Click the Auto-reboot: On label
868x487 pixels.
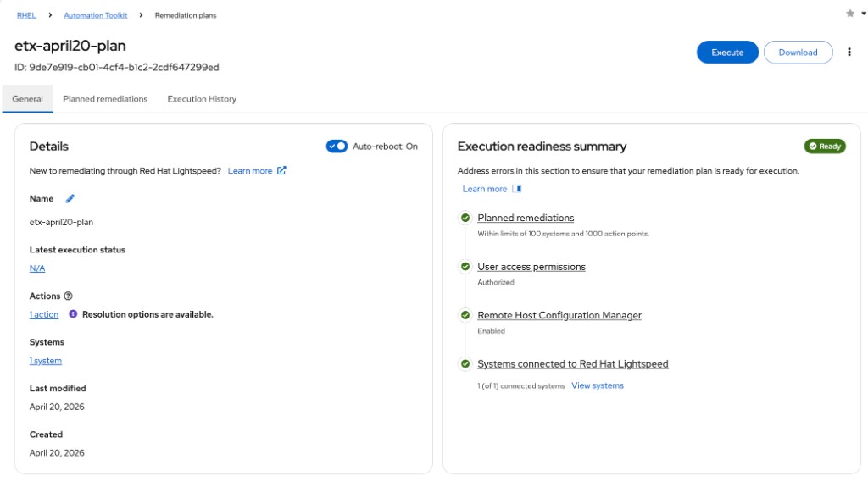pos(385,146)
